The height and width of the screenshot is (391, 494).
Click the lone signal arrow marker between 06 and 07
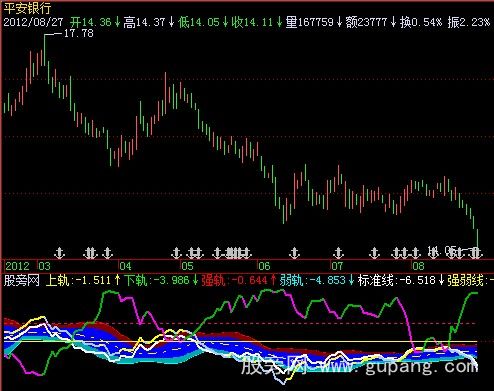(x=294, y=253)
